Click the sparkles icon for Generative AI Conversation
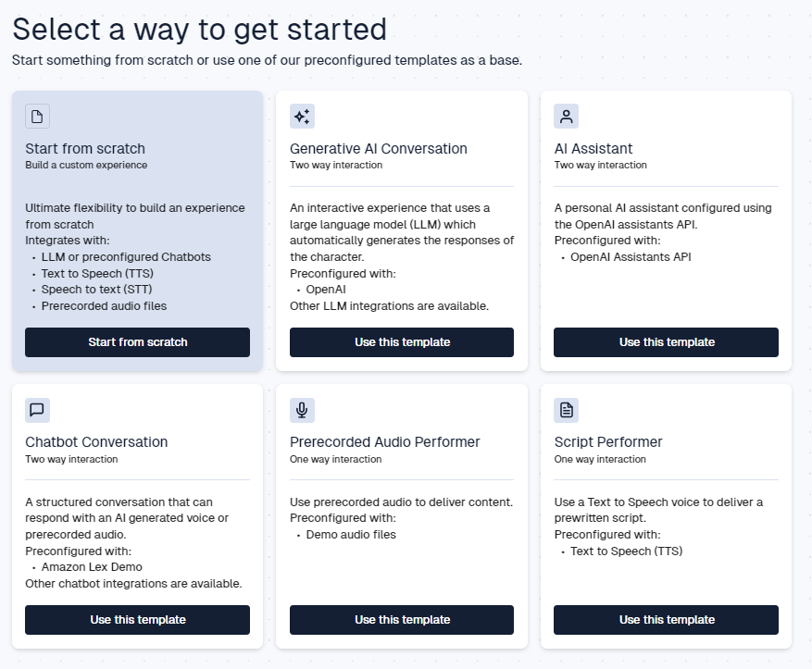Image resolution: width=812 pixels, height=669 pixels. tap(302, 117)
